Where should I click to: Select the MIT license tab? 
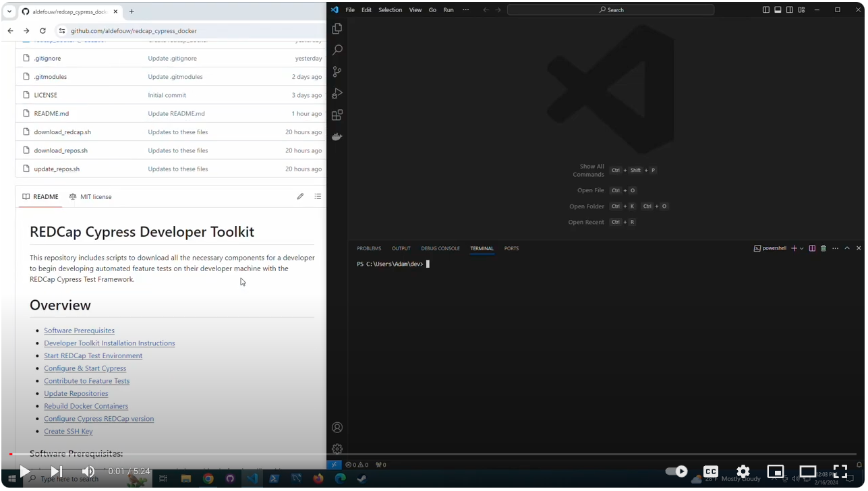[90, 196]
